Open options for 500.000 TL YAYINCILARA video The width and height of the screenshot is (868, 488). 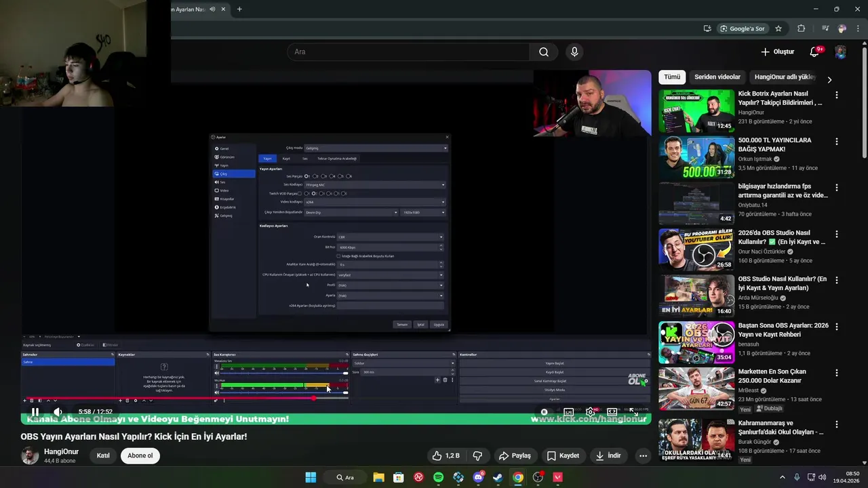836,142
